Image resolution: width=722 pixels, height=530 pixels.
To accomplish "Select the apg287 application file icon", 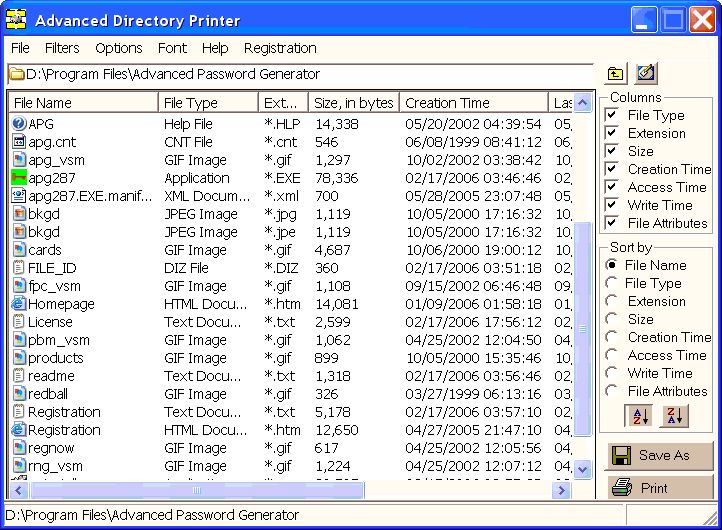I will [x=19, y=178].
